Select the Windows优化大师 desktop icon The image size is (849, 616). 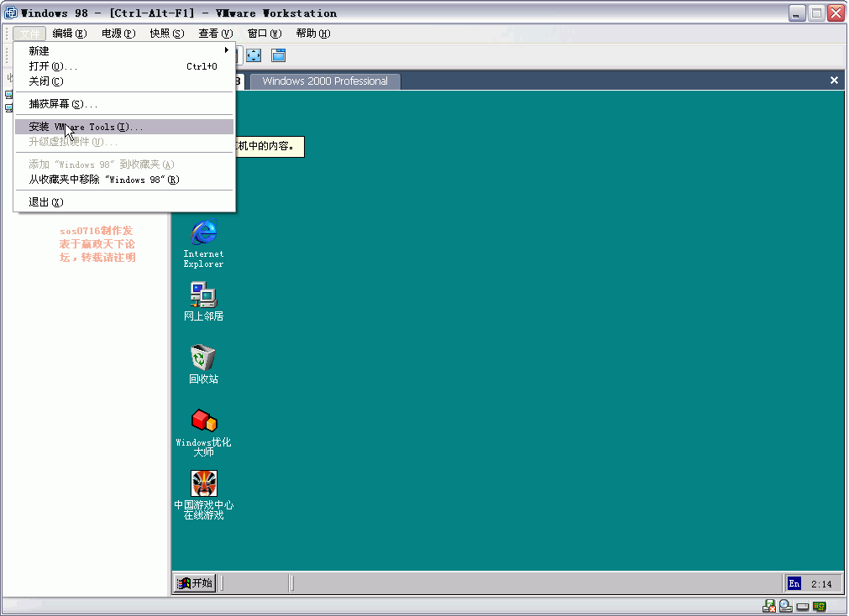pos(203,432)
